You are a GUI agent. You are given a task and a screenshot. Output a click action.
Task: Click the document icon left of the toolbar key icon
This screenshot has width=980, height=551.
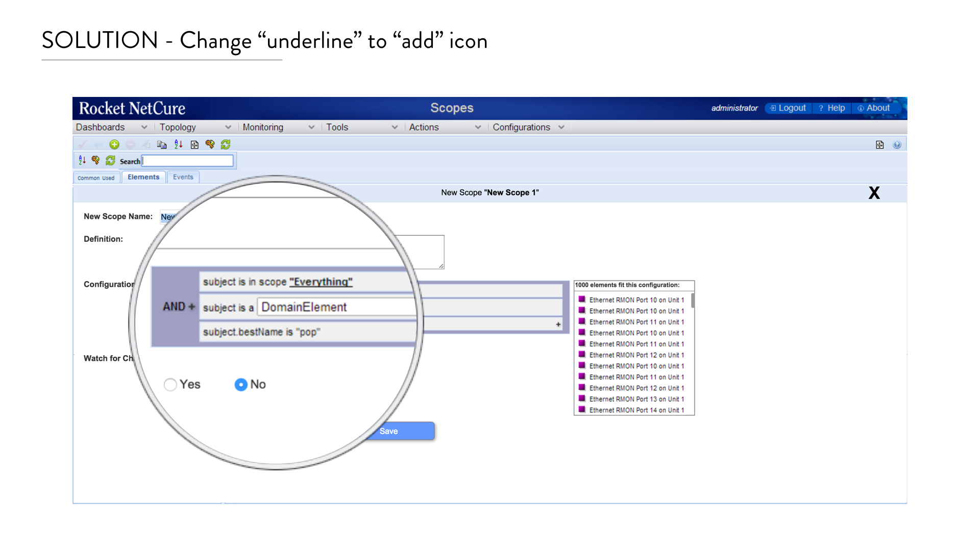(194, 144)
